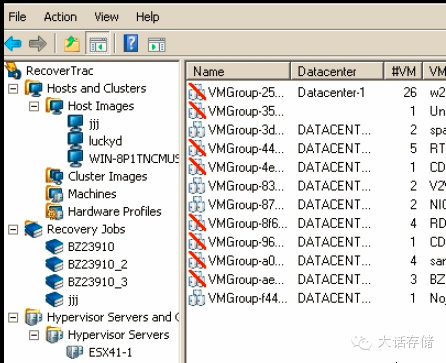
Task: Click the VMGroup-f44 group icon
Action: coord(197,298)
